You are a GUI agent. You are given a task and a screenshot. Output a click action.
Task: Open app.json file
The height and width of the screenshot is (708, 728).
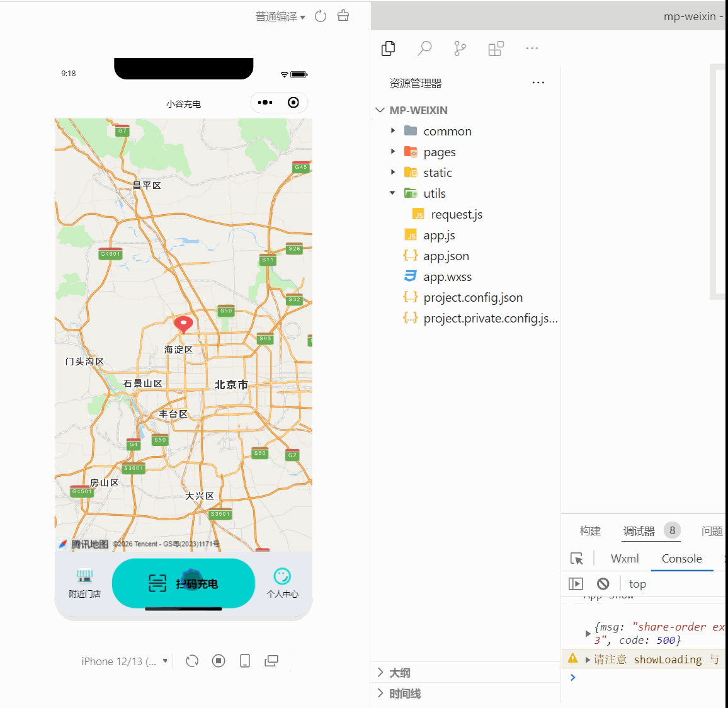[x=446, y=256]
